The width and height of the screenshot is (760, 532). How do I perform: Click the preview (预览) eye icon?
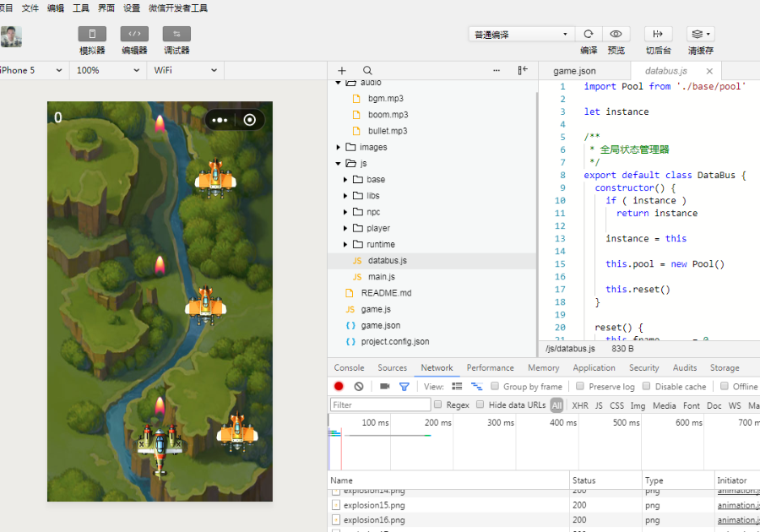(616, 34)
